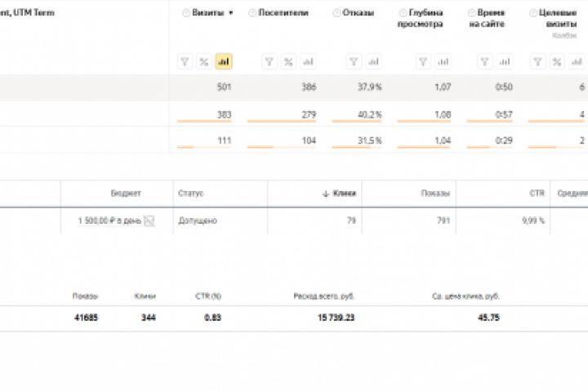Click the filter icon under Посетители

(x=269, y=61)
